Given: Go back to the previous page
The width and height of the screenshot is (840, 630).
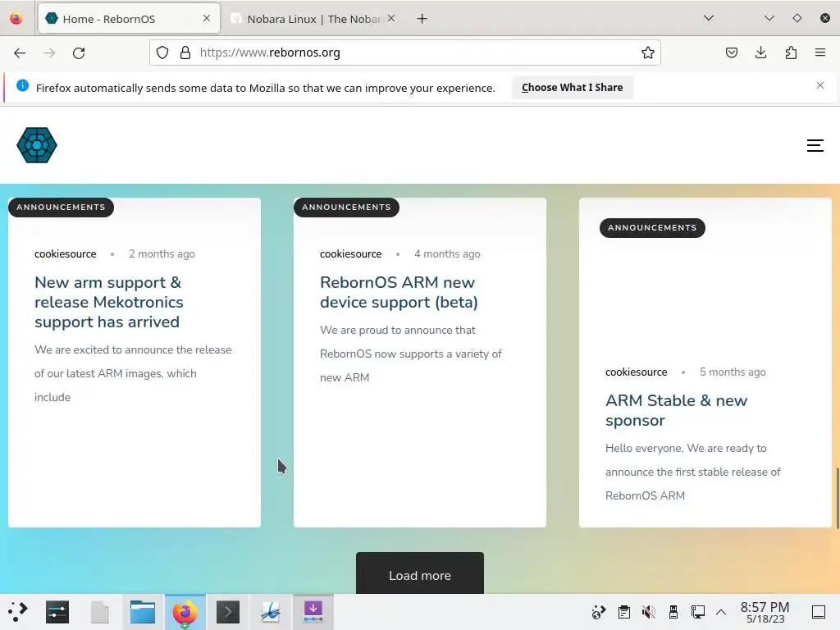Looking at the screenshot, I should 20,52.
